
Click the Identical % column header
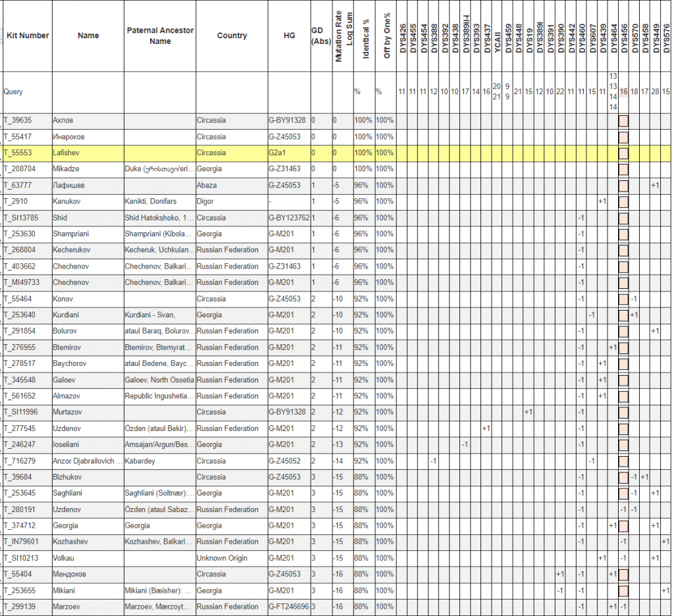(365, 36)
